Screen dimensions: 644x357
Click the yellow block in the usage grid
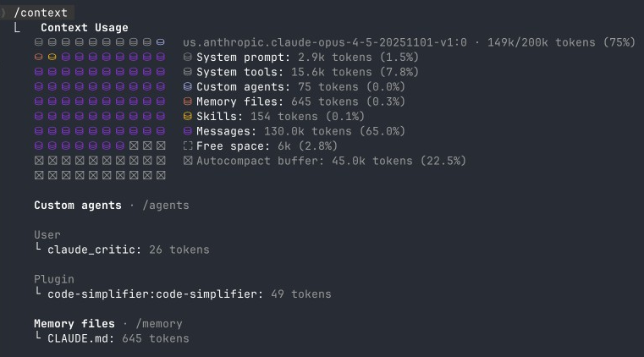click(52, 58)
